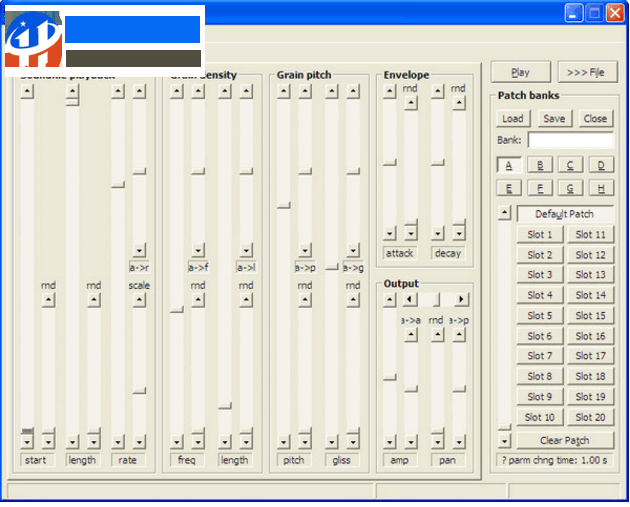Choose patch Slot 10
The image size is (630, 507).
[x=540, y=417]
